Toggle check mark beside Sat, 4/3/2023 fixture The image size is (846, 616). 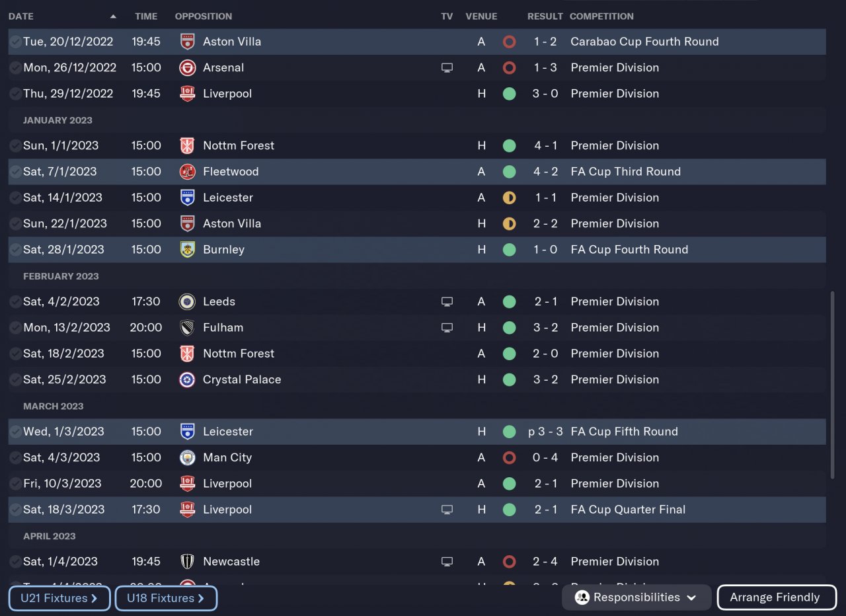pos(15,457)
